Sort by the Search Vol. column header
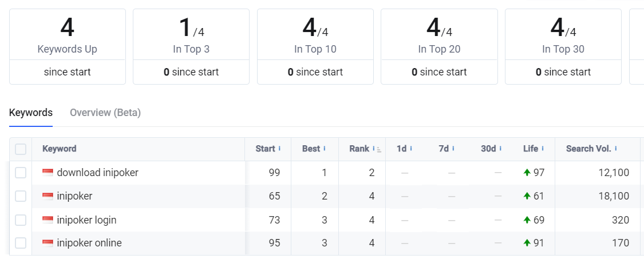 [587, 149]
